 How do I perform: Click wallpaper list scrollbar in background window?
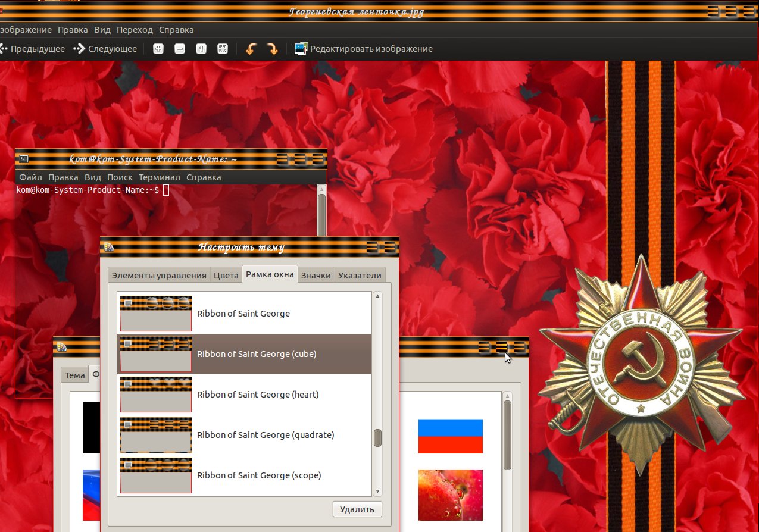click(507, 435)
